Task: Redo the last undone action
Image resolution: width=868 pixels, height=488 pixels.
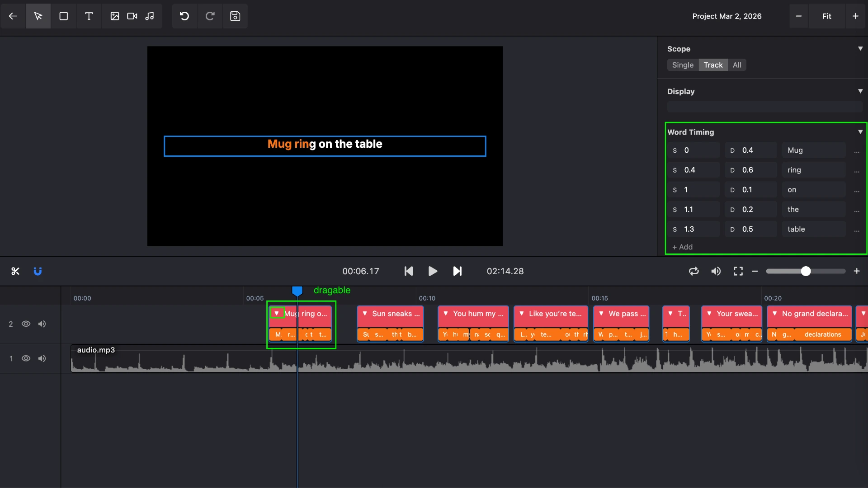Action: pyautogui.click(x=210, y=16)
